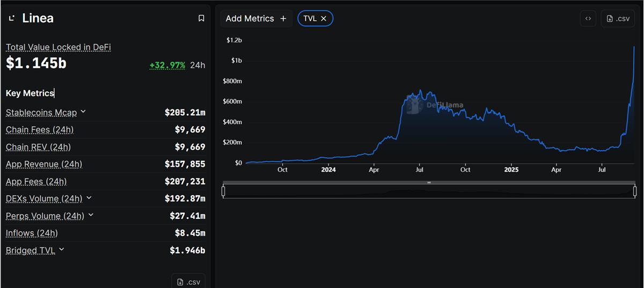Download chart data as .csv
Viewport: 644px width, 288px height.
[x=618, y=18]
